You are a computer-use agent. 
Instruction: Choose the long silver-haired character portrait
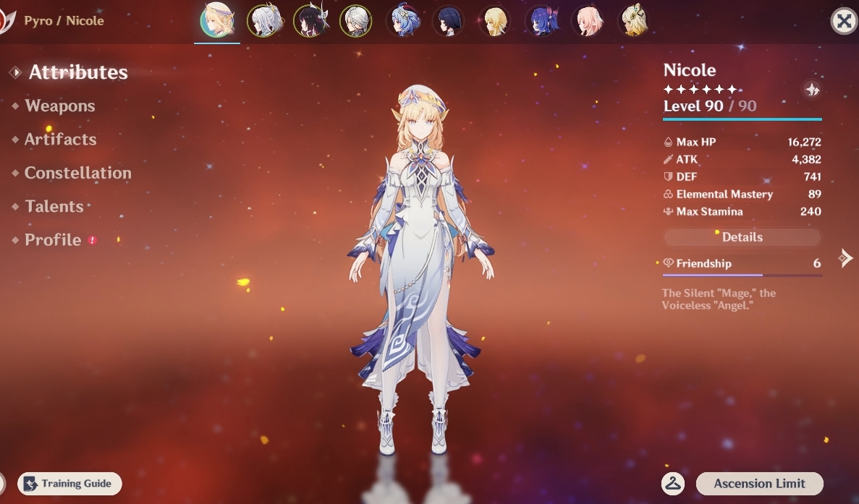pos(265,21)
